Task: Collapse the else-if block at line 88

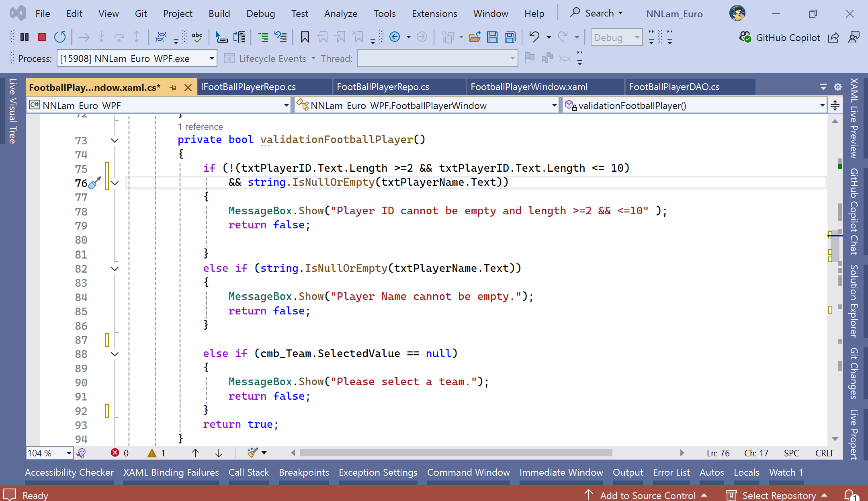Action: click(x=115, y=354)
